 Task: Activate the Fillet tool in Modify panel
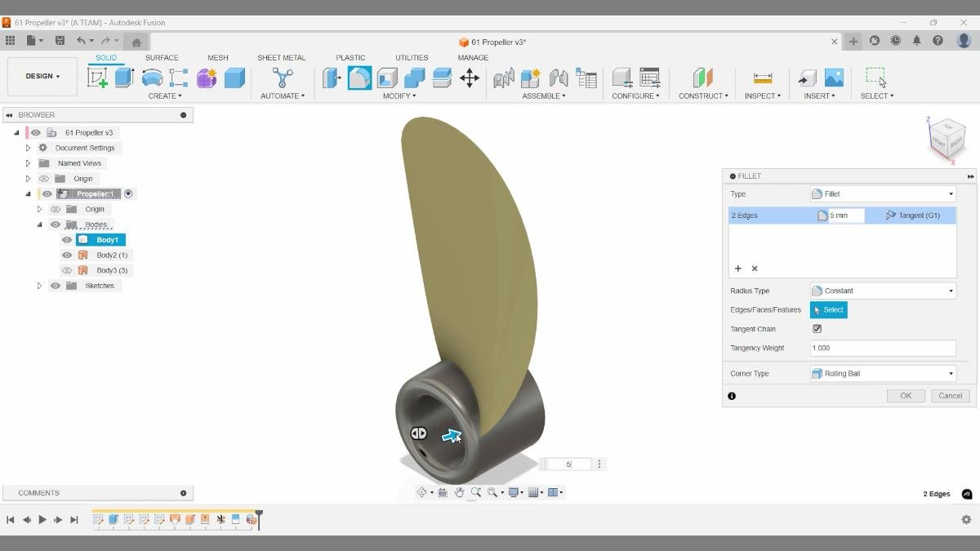(x=358, y=76)
